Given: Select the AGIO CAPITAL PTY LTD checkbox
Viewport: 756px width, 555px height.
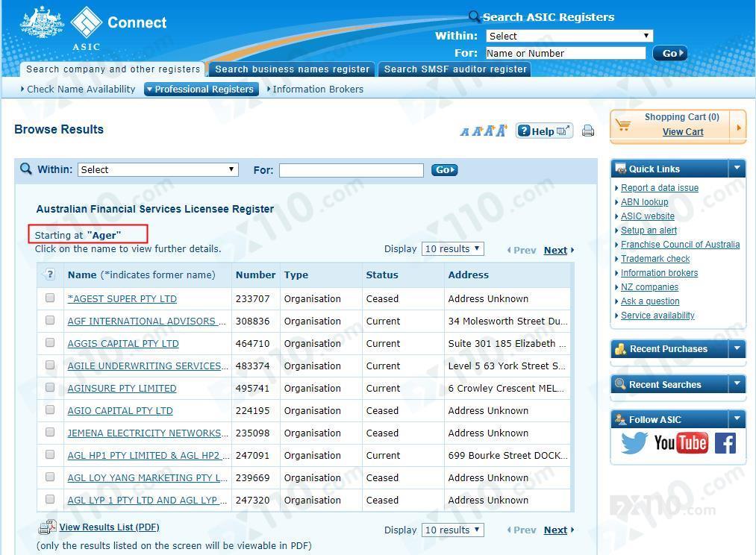Looking at the screenshot, I should [x=50, y=410].
